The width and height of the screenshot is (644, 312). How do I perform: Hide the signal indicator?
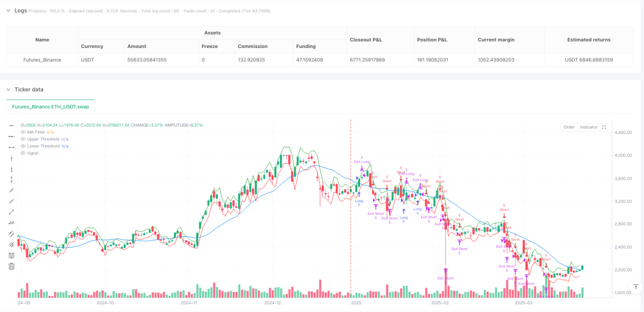click(23, 153)
